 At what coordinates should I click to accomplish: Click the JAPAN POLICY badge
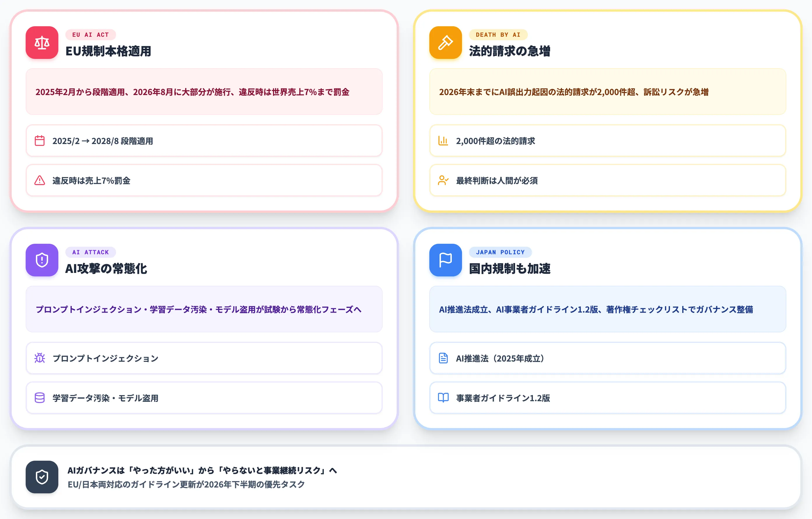(x=500, y=252)
